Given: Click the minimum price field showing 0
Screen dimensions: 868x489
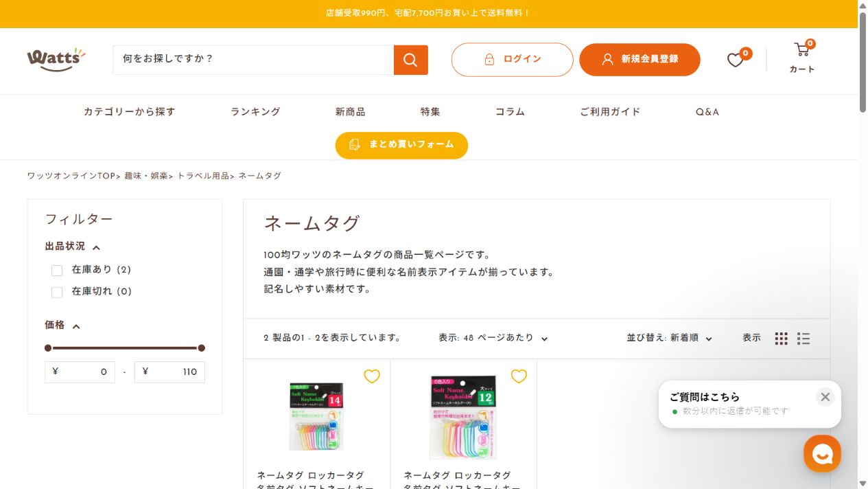Looking at the screenshot, I should pyautogui.click(x=80, y=372).
